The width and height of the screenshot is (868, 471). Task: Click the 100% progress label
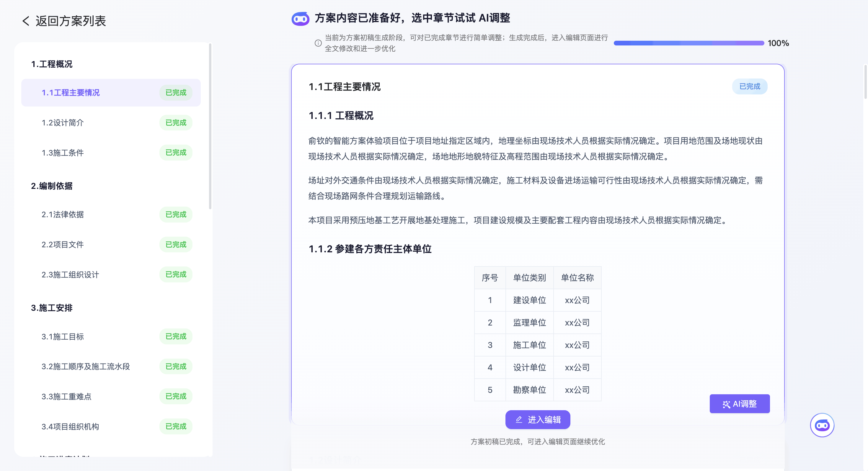pos(778,43)
